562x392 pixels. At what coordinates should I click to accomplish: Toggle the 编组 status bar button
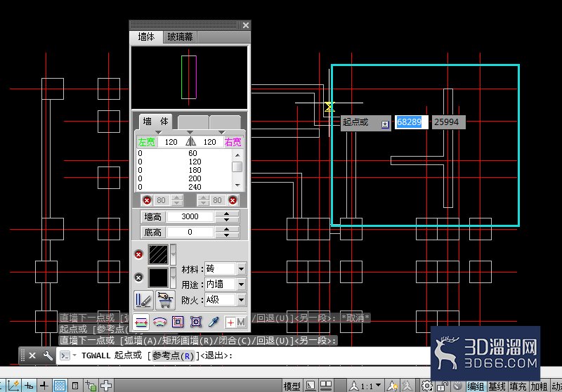[x=476, y=386]
